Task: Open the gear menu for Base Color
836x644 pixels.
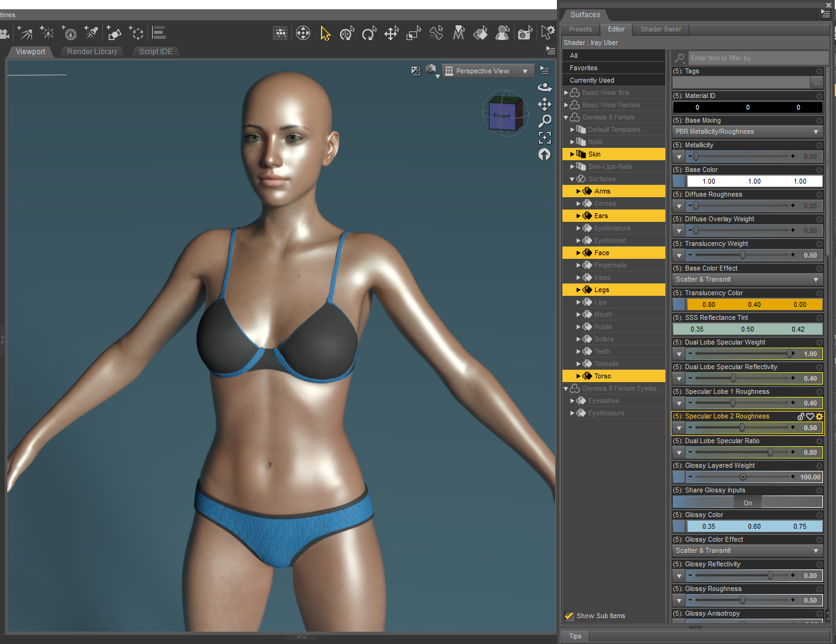Action: [x=819, y=170]
